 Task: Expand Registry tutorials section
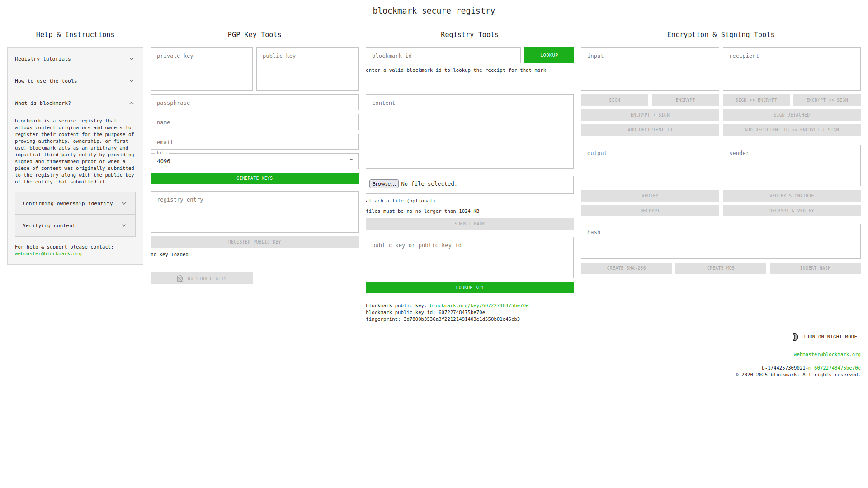point(75,59)
